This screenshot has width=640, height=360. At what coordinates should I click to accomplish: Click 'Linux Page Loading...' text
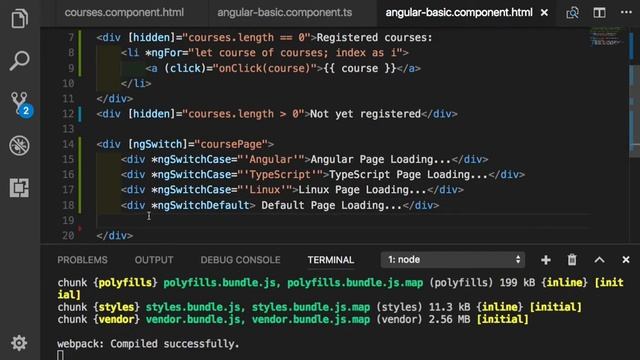[x=362, y=190]
